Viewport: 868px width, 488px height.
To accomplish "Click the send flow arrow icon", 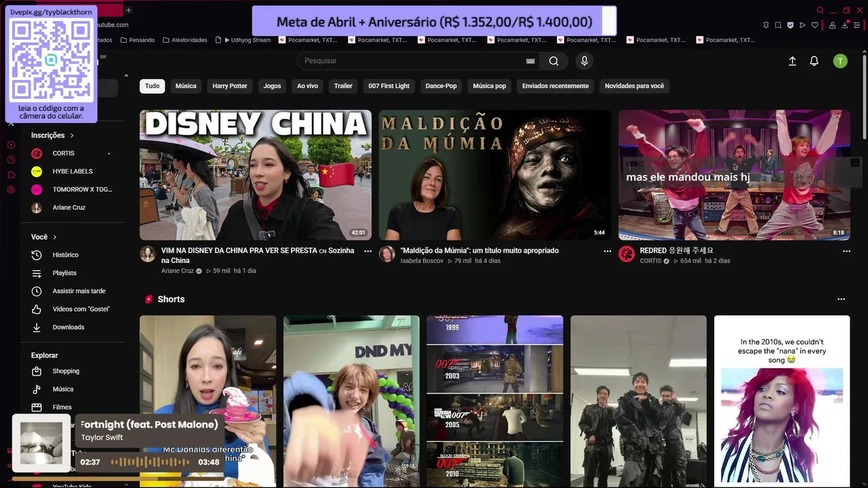I will point(802,25).
